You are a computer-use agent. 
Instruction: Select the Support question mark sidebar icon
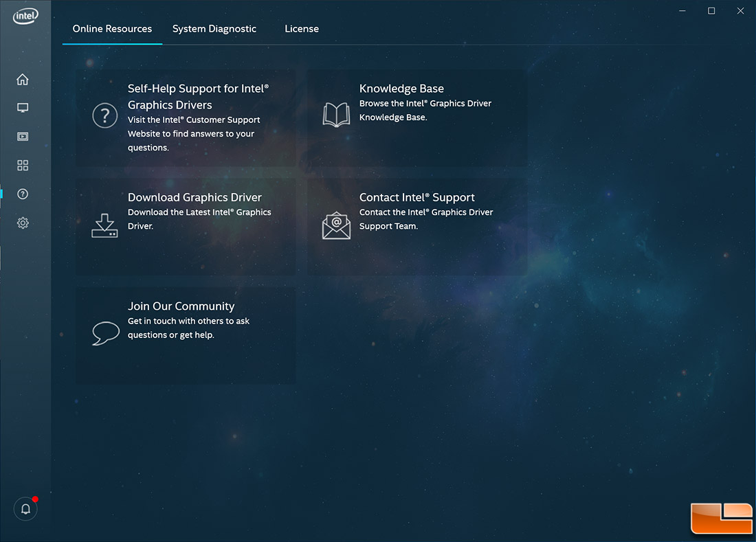23,194
